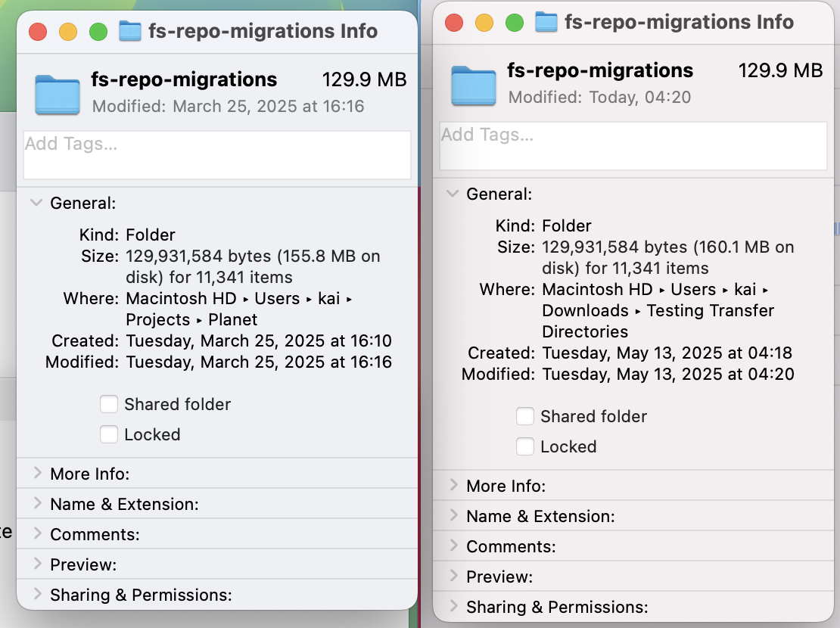840x628 pixels.
Task: Click Macintosh HD in the left Where path
Action: coord(181,298)
